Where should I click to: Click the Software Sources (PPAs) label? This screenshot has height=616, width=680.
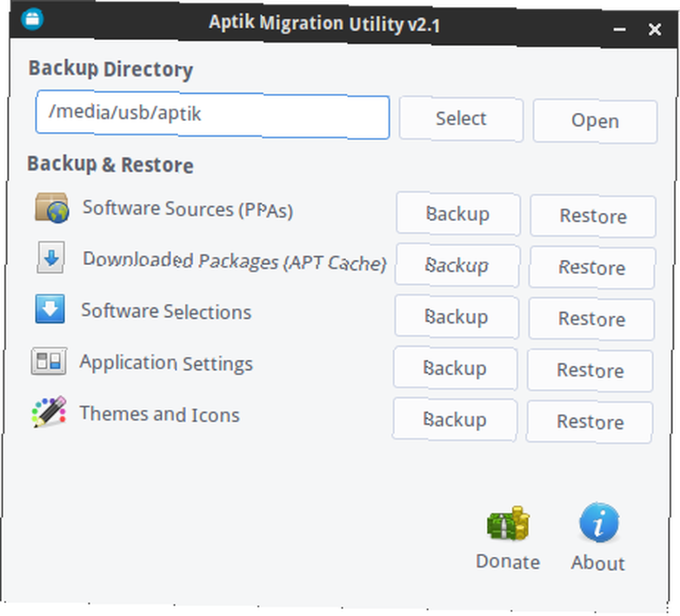pos(188,209)
